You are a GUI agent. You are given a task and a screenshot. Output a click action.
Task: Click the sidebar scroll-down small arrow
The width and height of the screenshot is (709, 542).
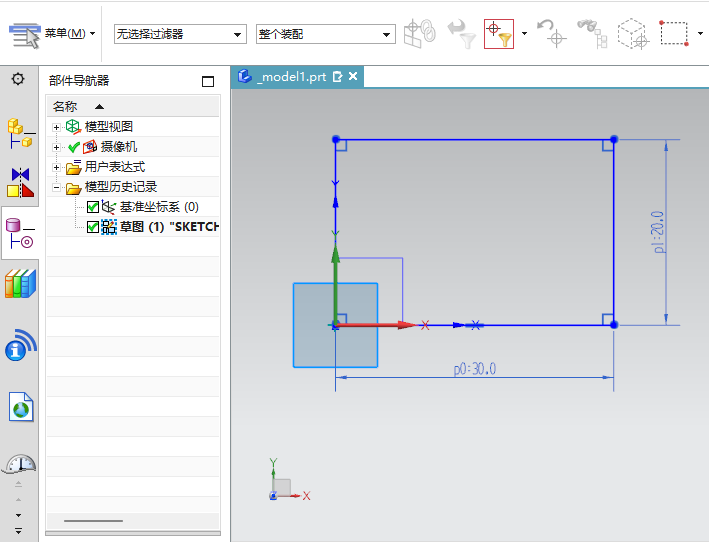coord(19,515)
